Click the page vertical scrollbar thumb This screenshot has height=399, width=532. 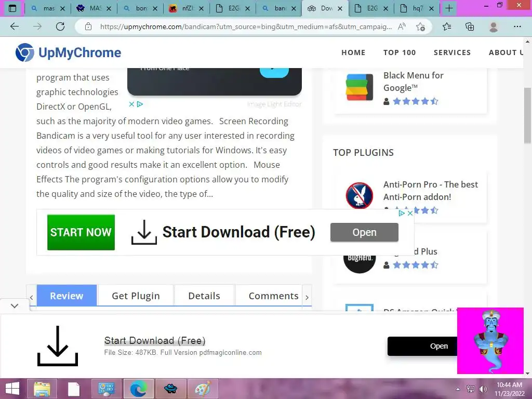[527, 115]
